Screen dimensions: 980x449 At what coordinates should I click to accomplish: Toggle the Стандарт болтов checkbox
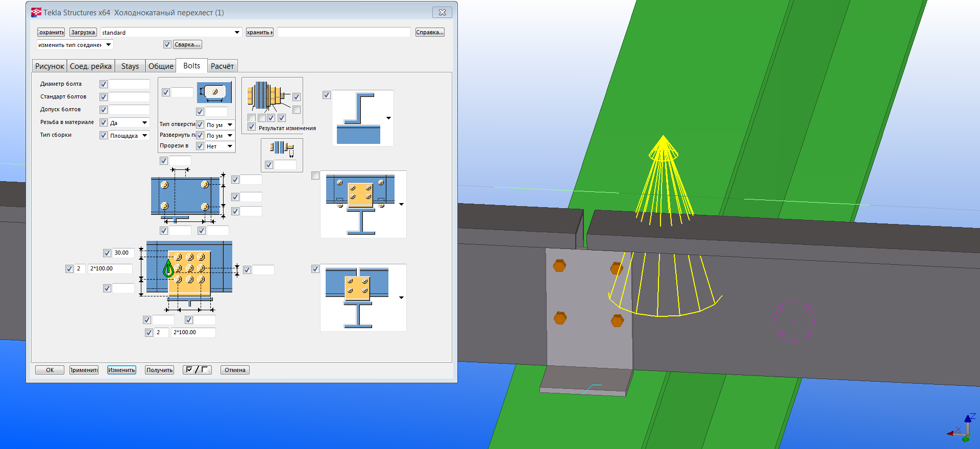tap(104, 97)
